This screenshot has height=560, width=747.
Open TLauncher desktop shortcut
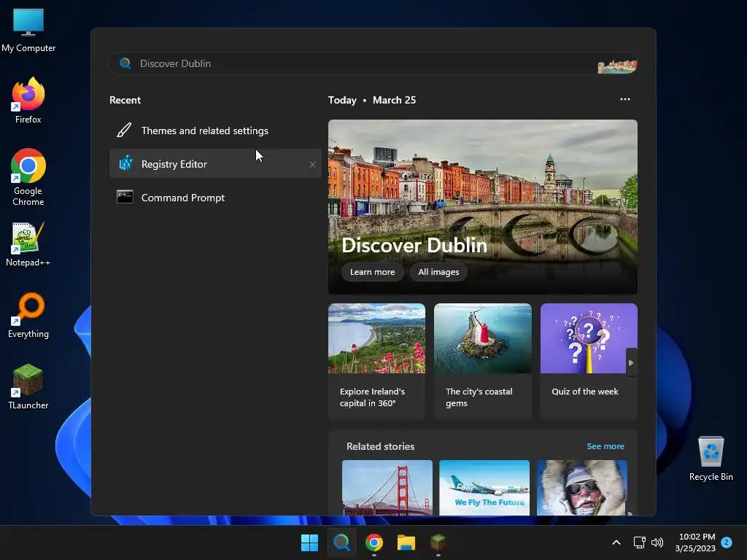(x=28, y=386)
